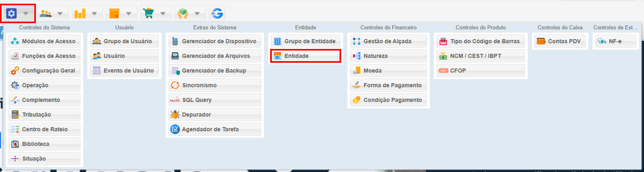The height and width of the screenshot is (172, 644).
Task: Expand dropdown arrow next to bar chart icon
Action: (94, 14)
